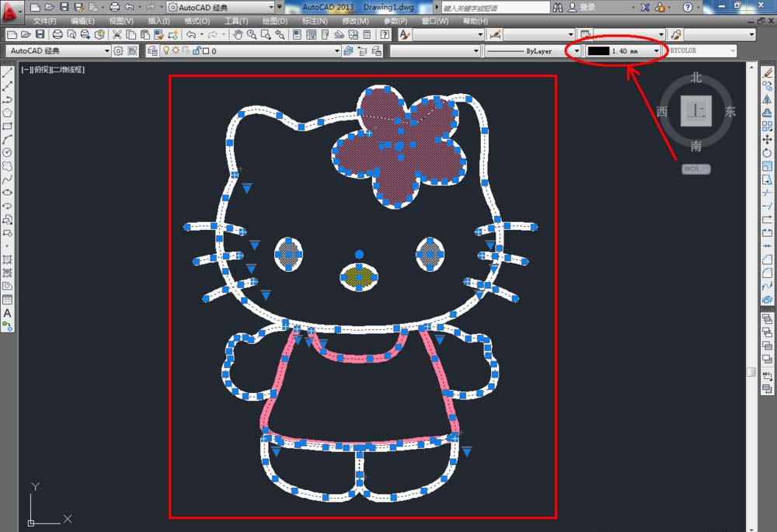This screenshot has height=532, width=777.
Task: Click 东 on the ViewCube compass
Action: coord(730,112)
